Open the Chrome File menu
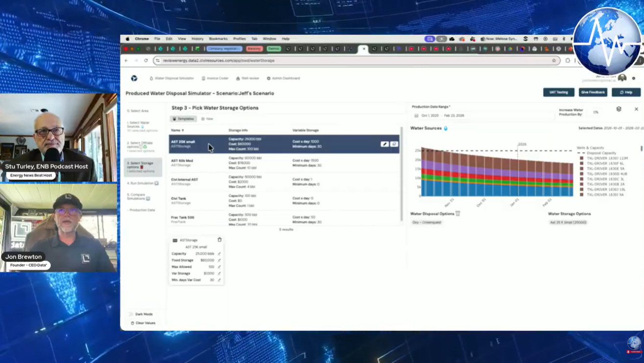This screenshot has width=644, height=363. [x=157, y=39]
